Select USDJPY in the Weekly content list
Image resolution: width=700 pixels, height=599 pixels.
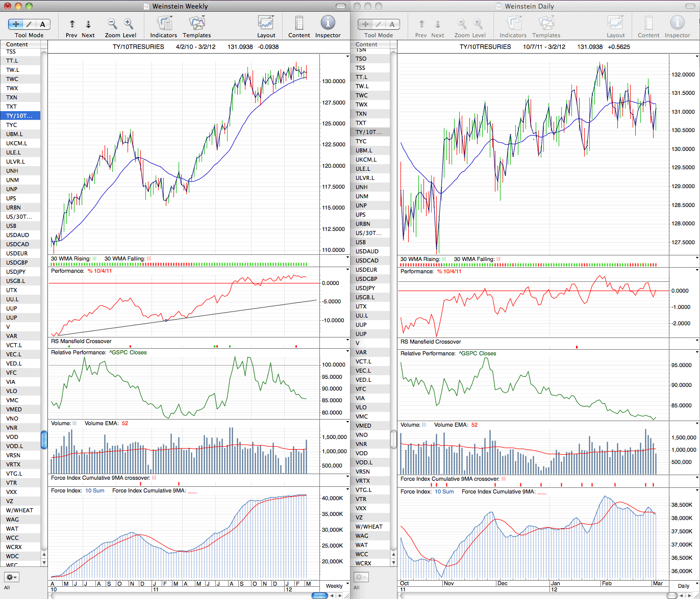click(20, 272)
